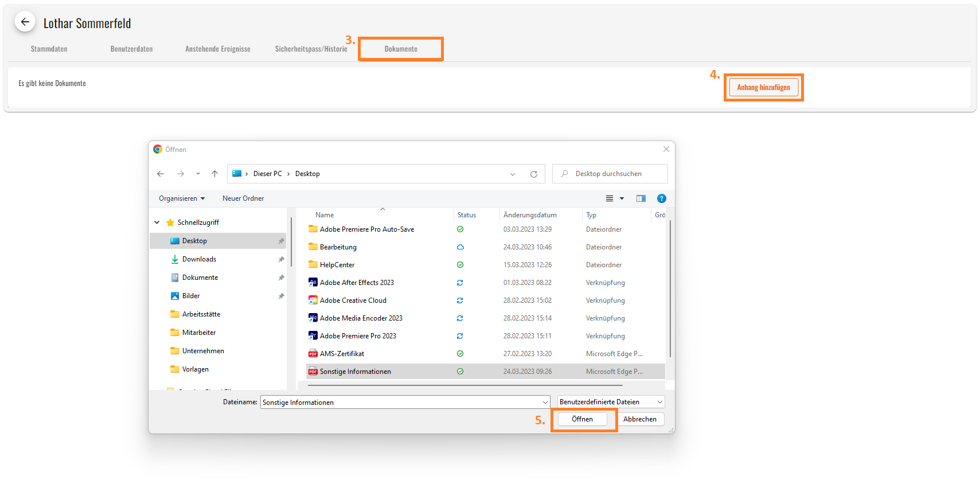Image resolution: width=980 pixels, height=488 pixels.
Task: Collapse the Schnellzugriff tree node
Action: (157, 222)
